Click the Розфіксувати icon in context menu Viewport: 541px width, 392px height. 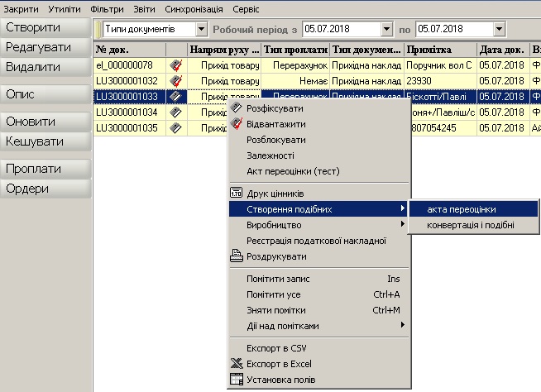237,108
